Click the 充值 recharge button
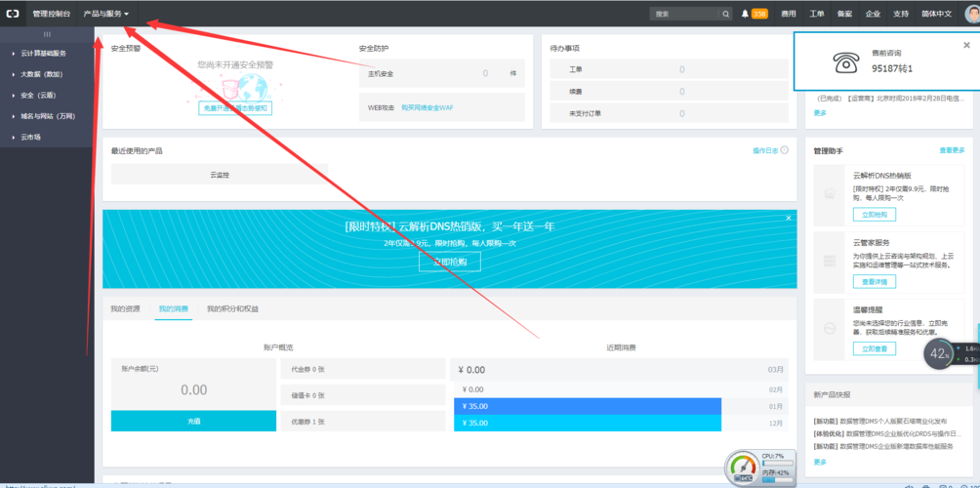980x488 pixels. (x=193, y=421)
